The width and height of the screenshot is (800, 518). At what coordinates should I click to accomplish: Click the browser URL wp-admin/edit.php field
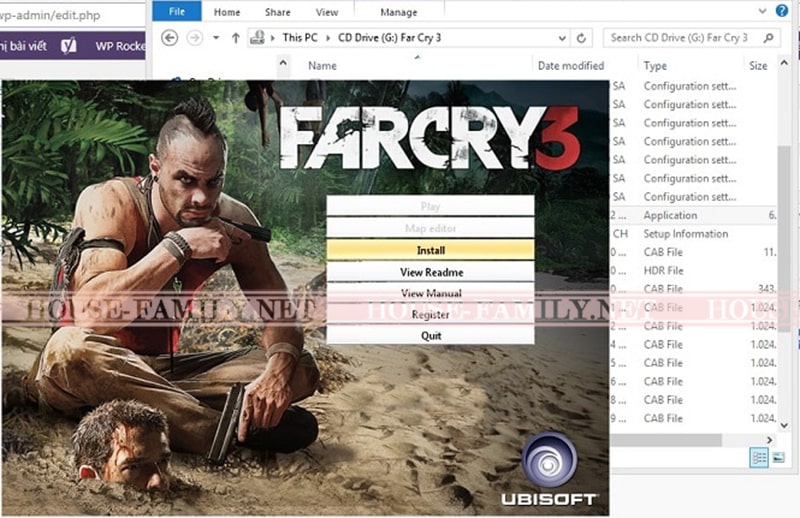tap(72, 15)
